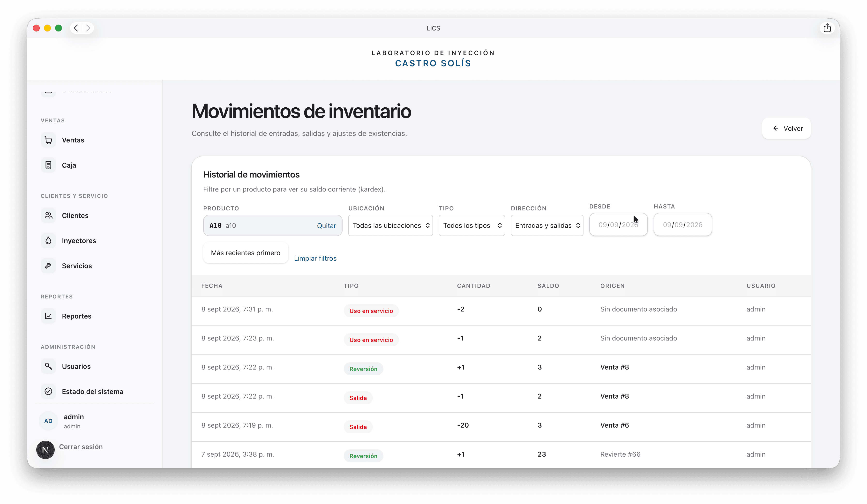867x504 pixels.
Task: Click the green fullscreen button
Action: tap(59, 28)
